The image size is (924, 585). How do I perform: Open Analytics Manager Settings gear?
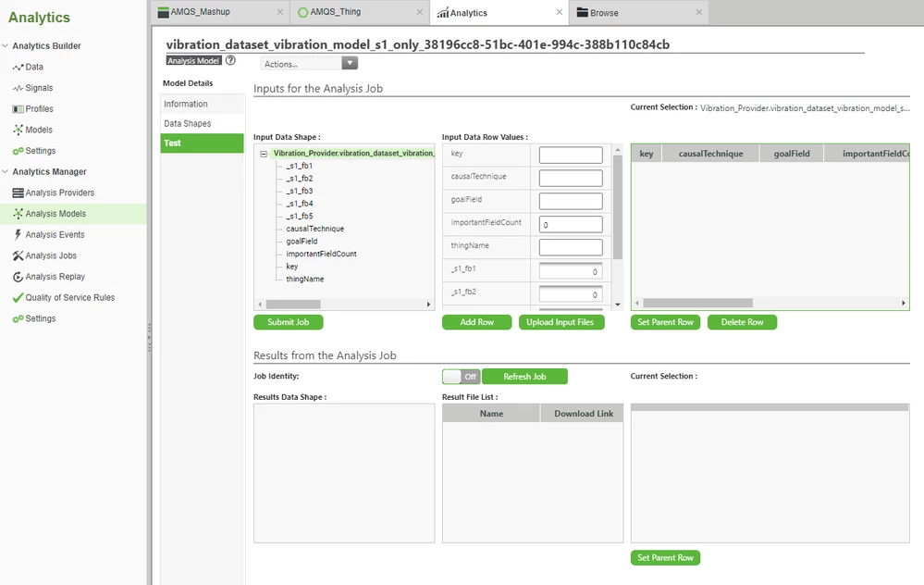[18, 318]
